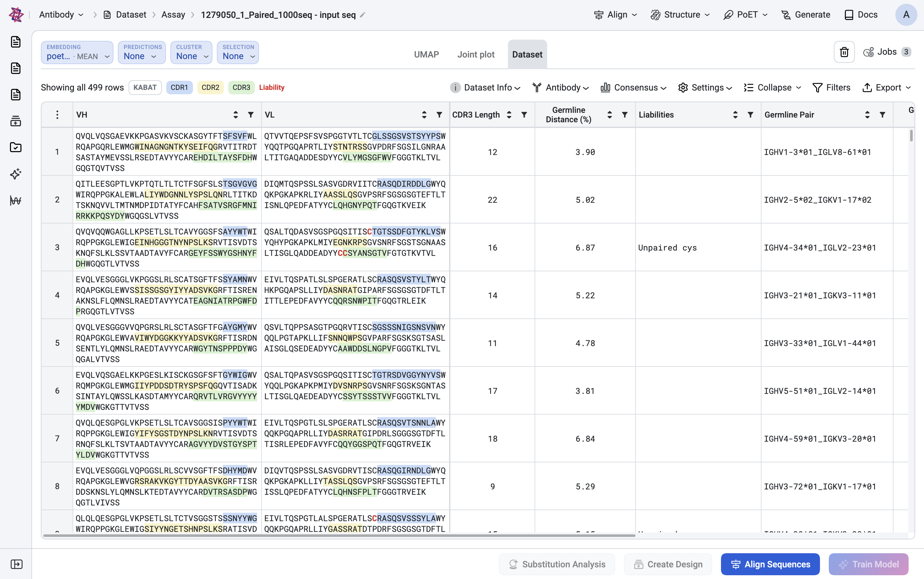The width and height of the screenshot is (924, 579).
Task: Filter the VH column
Action: tap(251, 114)
